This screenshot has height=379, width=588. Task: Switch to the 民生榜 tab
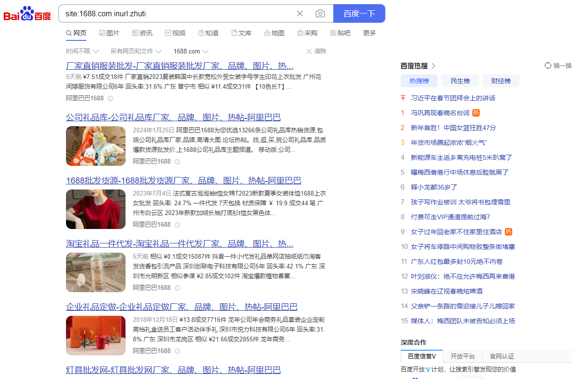[x=460, y=81]
